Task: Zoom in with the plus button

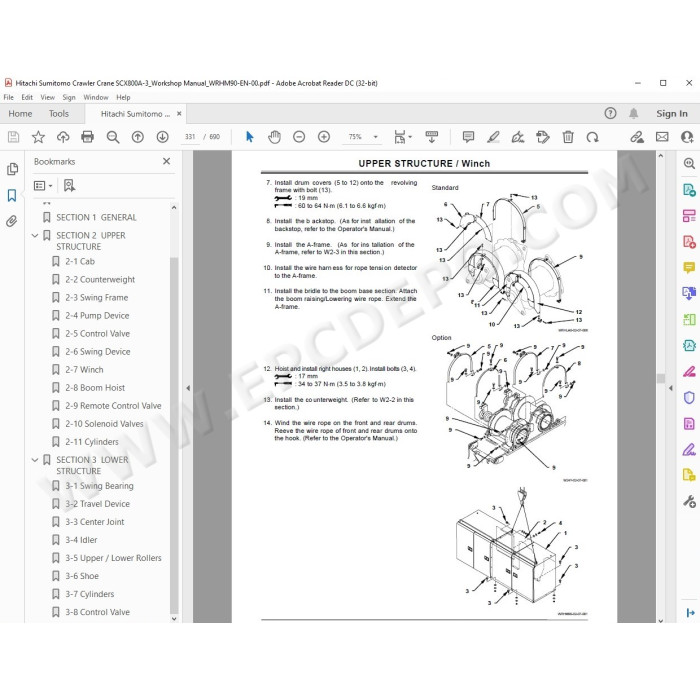Action: pyautogui.click(x=324, y=137)
